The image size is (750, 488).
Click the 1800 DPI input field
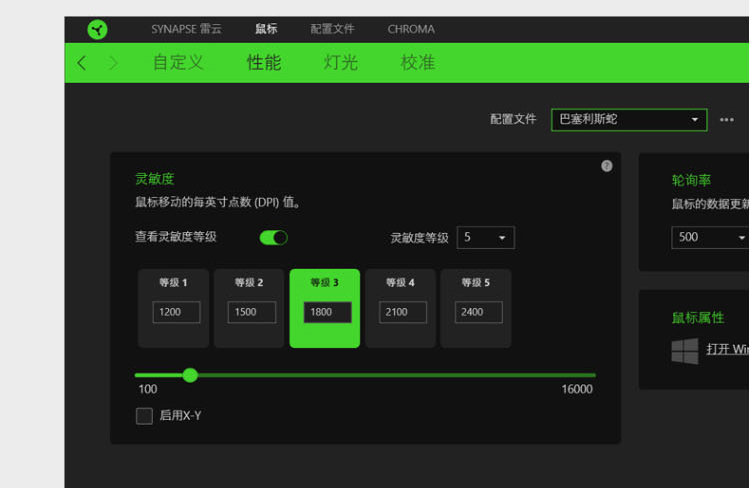click(327, 312)
